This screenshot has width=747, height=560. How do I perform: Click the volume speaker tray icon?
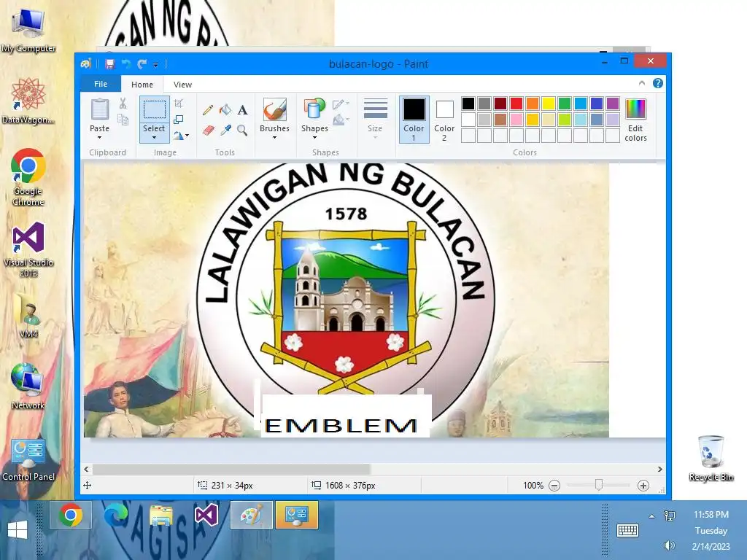(x=670, y=545)
